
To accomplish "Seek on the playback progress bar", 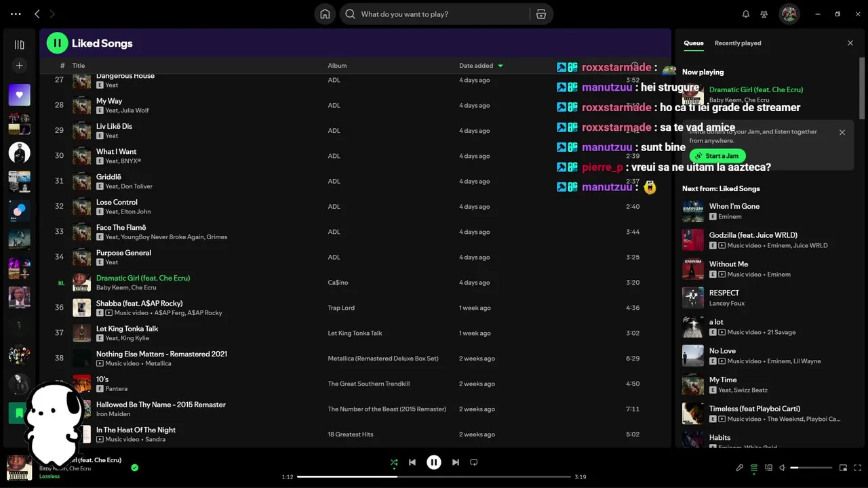I will 434,476.
